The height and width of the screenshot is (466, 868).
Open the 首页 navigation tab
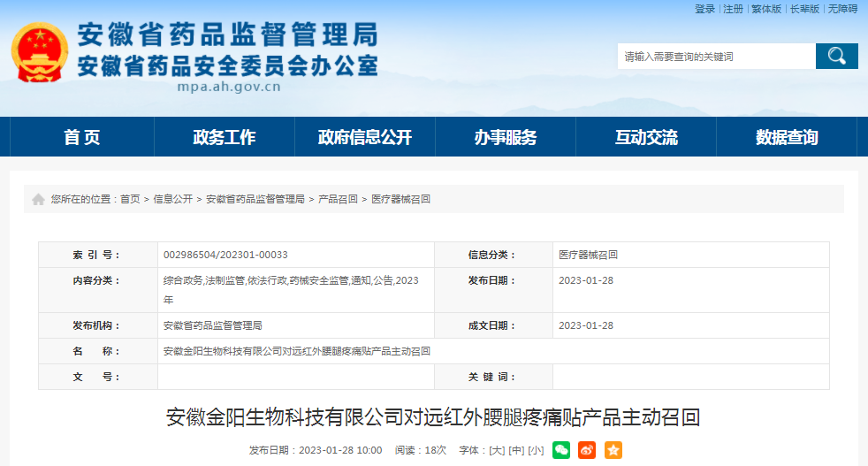click(82, 137)
